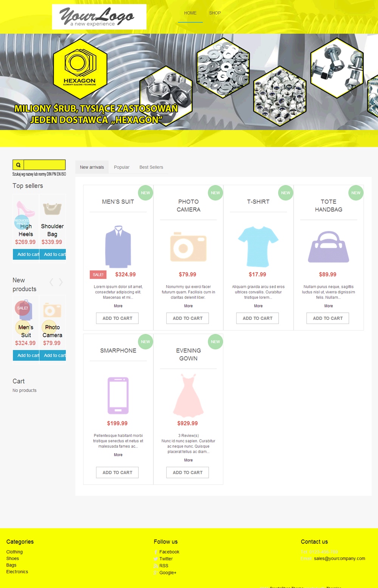This screenshot has height=588, width=378.
Task: Open the SHOP menu item
Action: click(x=215, y=13)
